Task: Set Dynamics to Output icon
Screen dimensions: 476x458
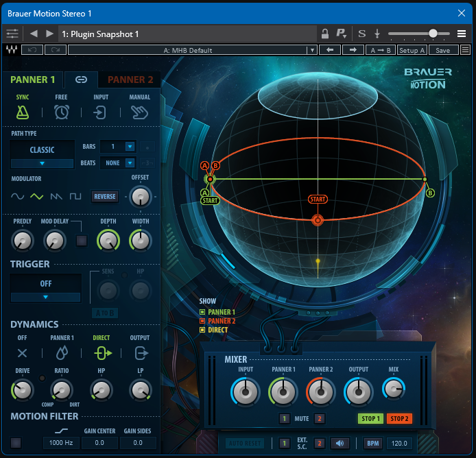Action: click(x=141, y=353)
